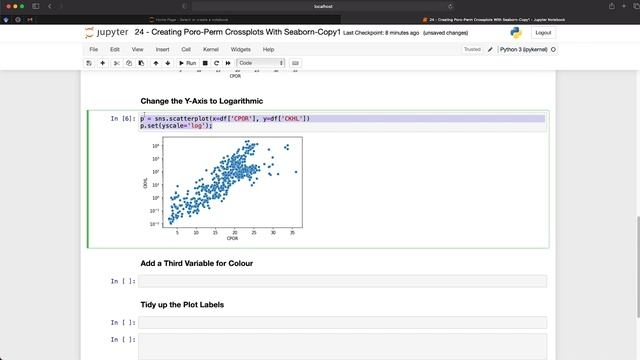
Task: Show the browser tab overview icon
Action: (x=635, y=6)
